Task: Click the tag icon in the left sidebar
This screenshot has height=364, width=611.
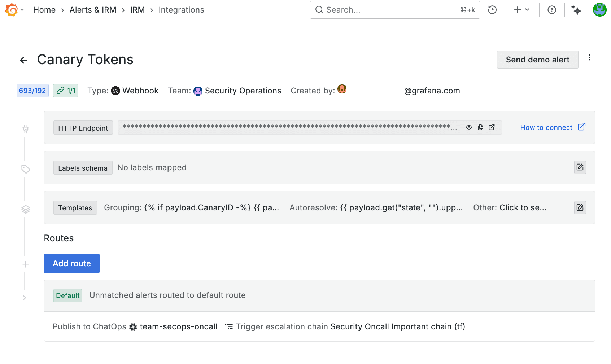Action: click(25, 169)
